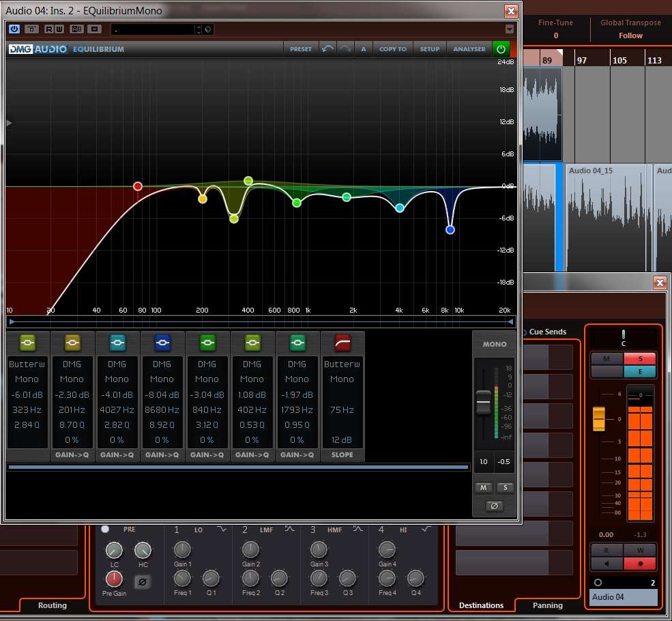Open the SETUP menu
The image size is (672, 621).
click(429, 49)
